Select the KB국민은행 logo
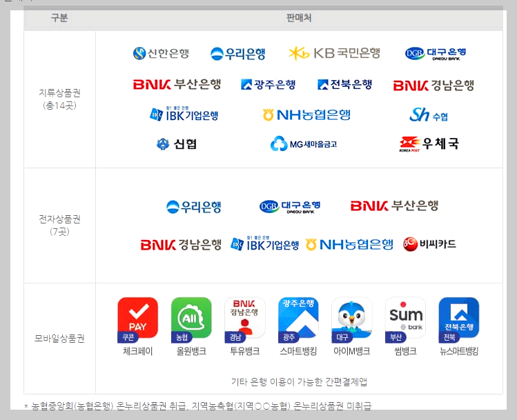This screenshot has width=517, height=420. click(334, 53)
